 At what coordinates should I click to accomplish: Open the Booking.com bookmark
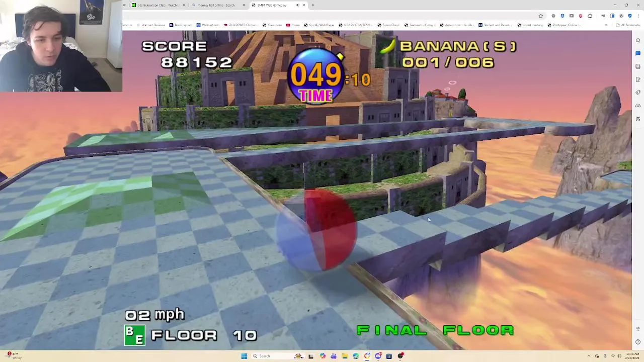point(181,25)
